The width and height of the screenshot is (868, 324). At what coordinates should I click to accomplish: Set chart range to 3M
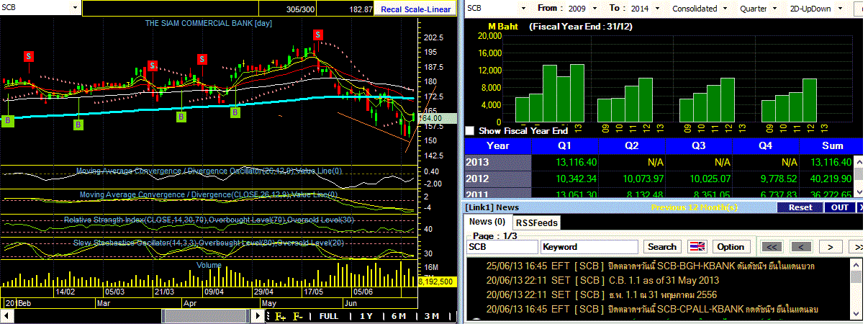432,316
